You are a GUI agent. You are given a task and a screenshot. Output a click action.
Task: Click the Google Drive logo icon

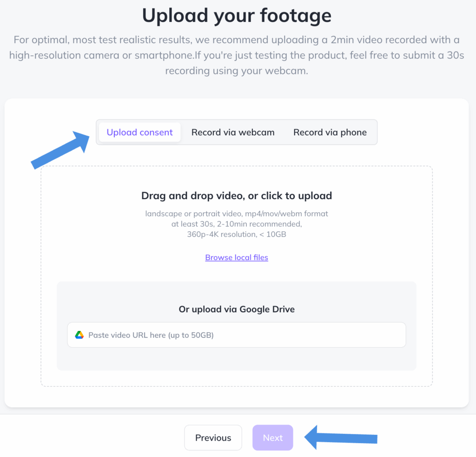79,335
